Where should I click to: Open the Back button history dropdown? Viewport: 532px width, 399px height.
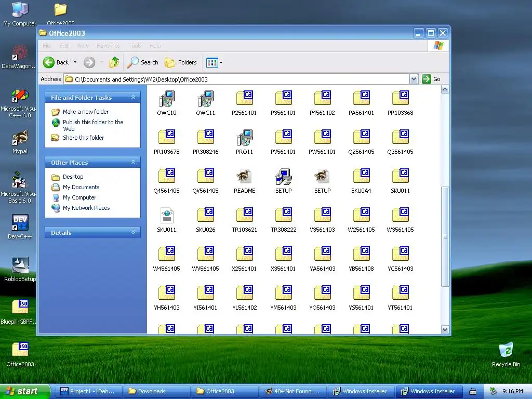(75, 62)
